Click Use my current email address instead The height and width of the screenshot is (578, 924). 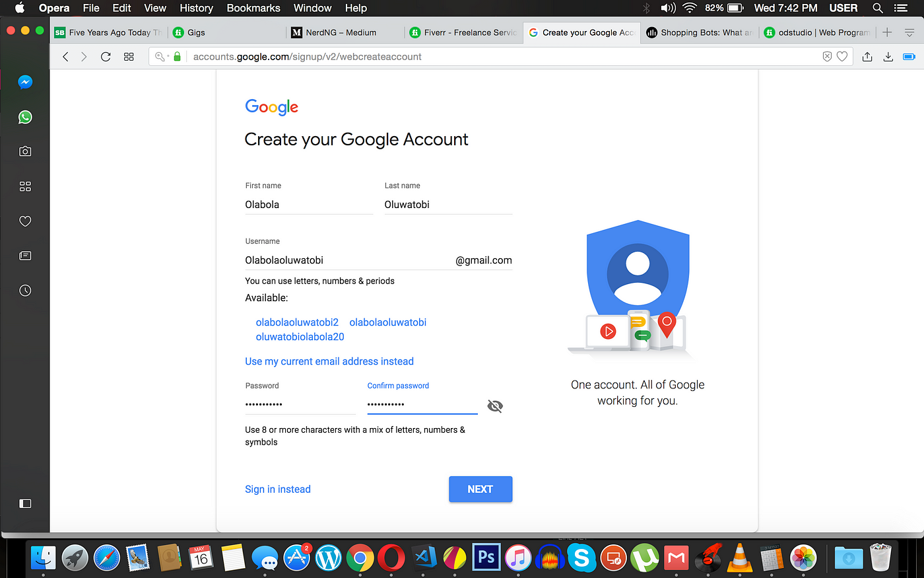click(x=329, y=361)
